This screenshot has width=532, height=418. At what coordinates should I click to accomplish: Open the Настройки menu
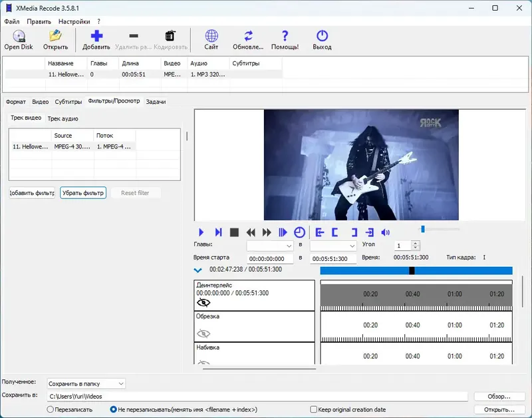pos(74,21)
